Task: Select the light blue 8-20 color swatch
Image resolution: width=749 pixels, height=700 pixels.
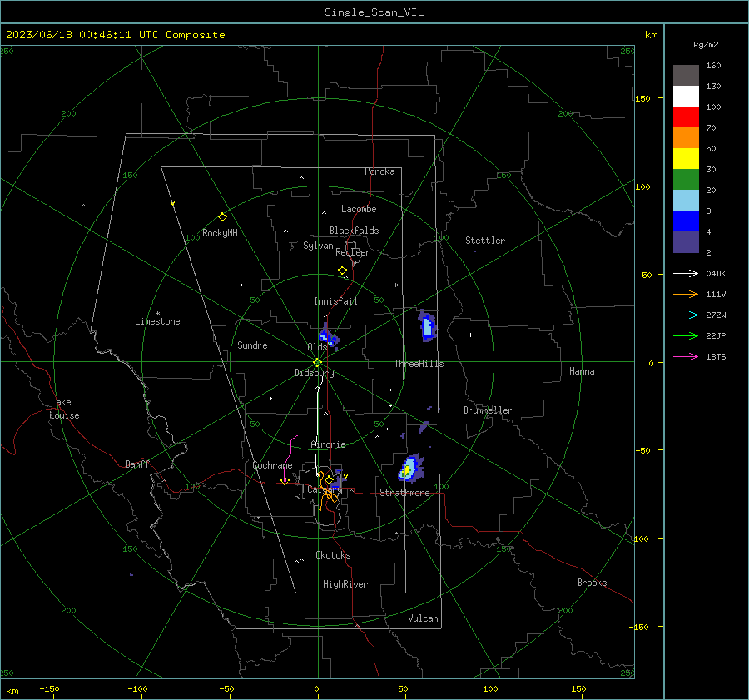Action: pos(686,201)
